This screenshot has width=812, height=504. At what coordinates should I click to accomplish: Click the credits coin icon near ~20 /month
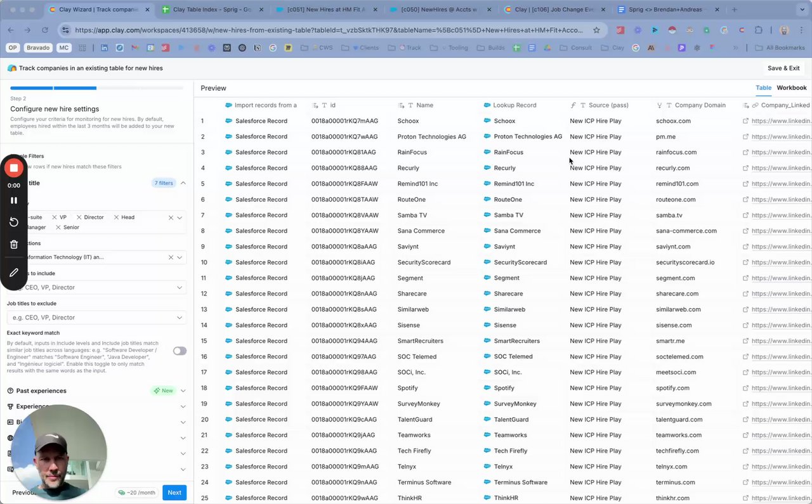(122, 493)
